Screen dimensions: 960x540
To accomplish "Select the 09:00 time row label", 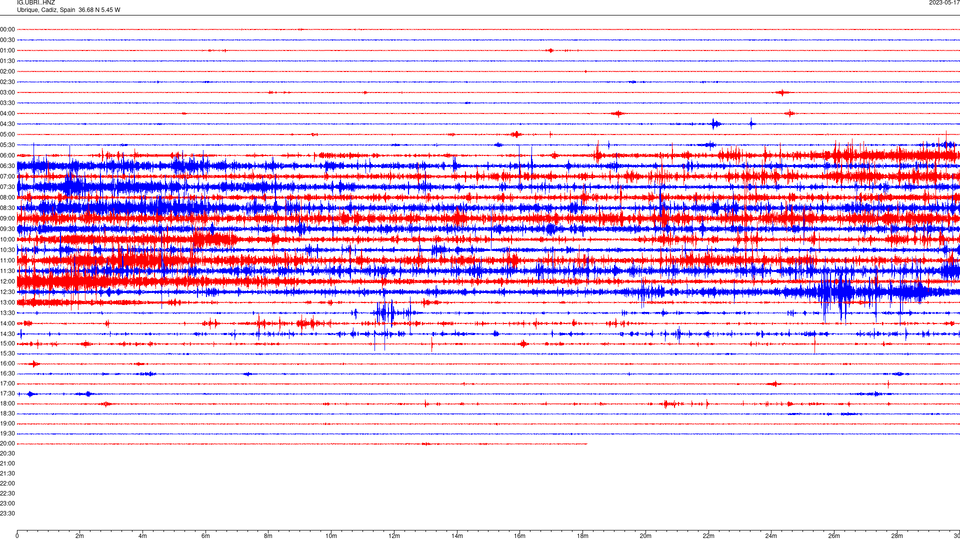I will [7, 218].
